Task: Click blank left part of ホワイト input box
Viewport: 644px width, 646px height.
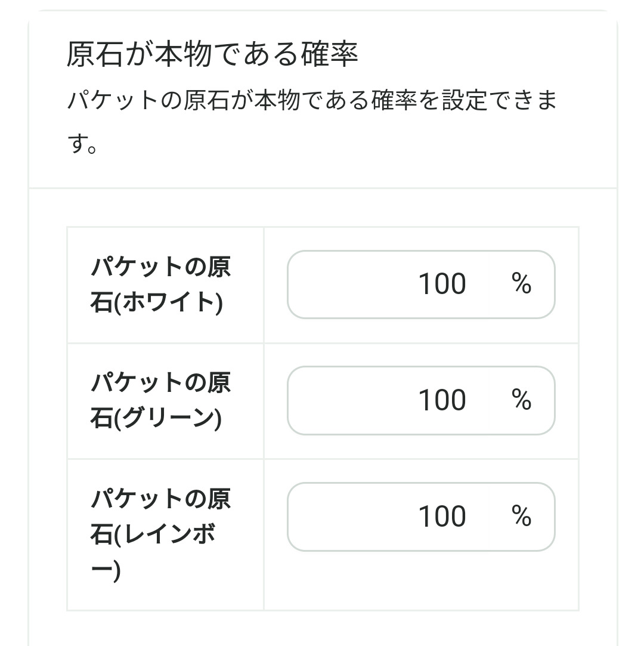Action: click(340, 285)
